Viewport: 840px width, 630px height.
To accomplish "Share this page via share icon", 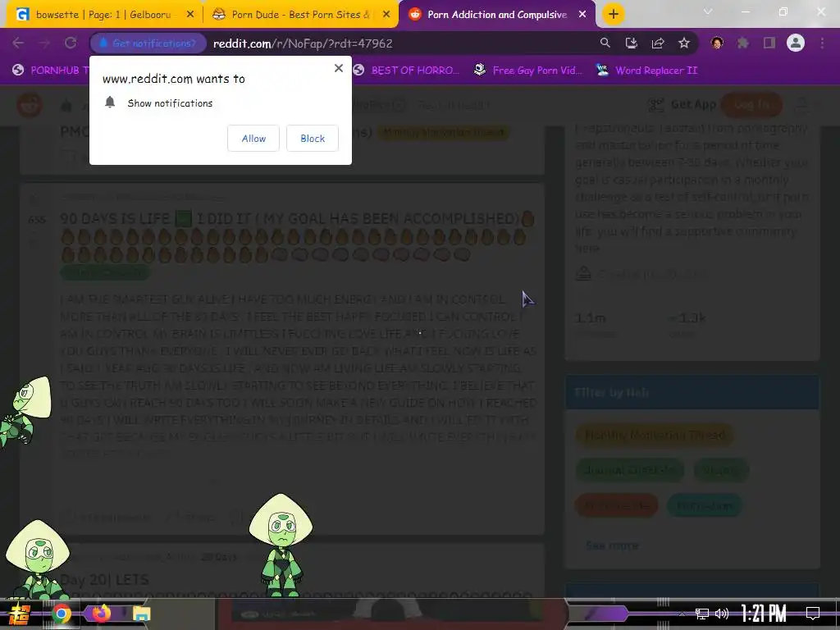I will pyautogui.click(x=657, y=43).
